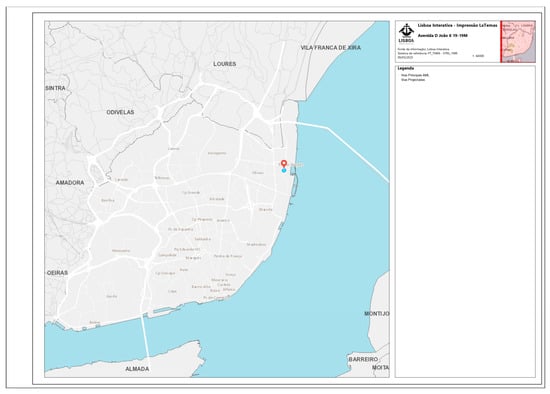Click the AMADORA label on the map
Screen dimensions: 550x394
click(x=70, y=183)
